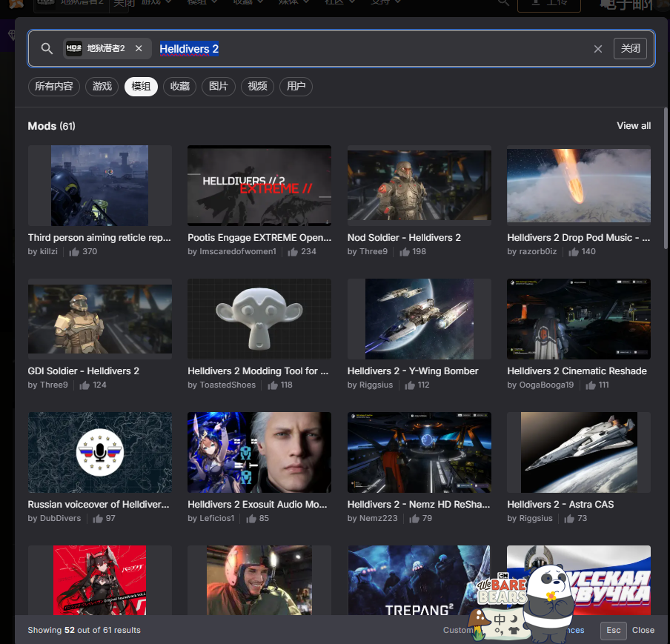This screenshot has height=644, width=670.
Task: Click author name DubDivers
Action: pyautogui.click(x=60, y=518)
